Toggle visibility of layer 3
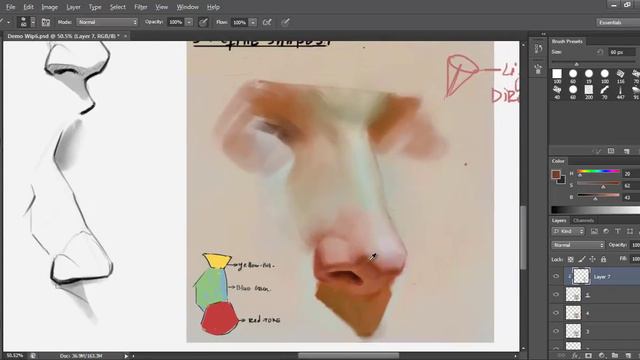640x360 pixels. coord(556,331)
